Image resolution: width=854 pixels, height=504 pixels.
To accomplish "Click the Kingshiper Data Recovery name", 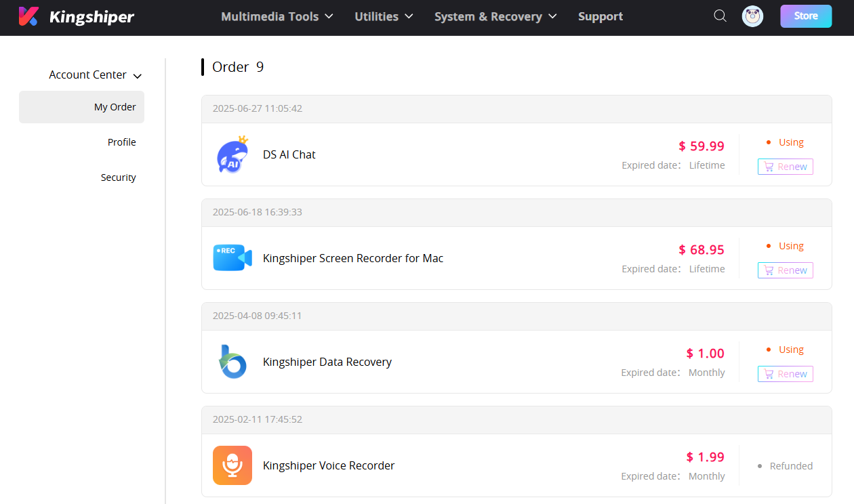I will tap(327, 362).
